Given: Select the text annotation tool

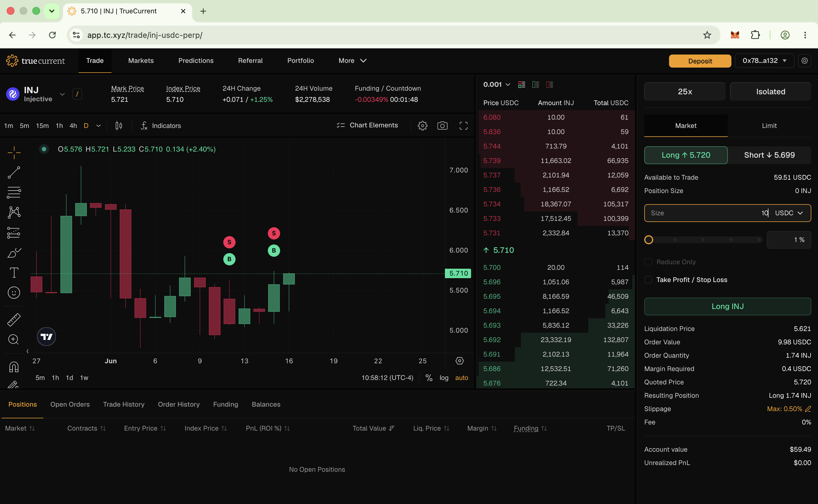Looking at the screenshot, I should (14, 273).
